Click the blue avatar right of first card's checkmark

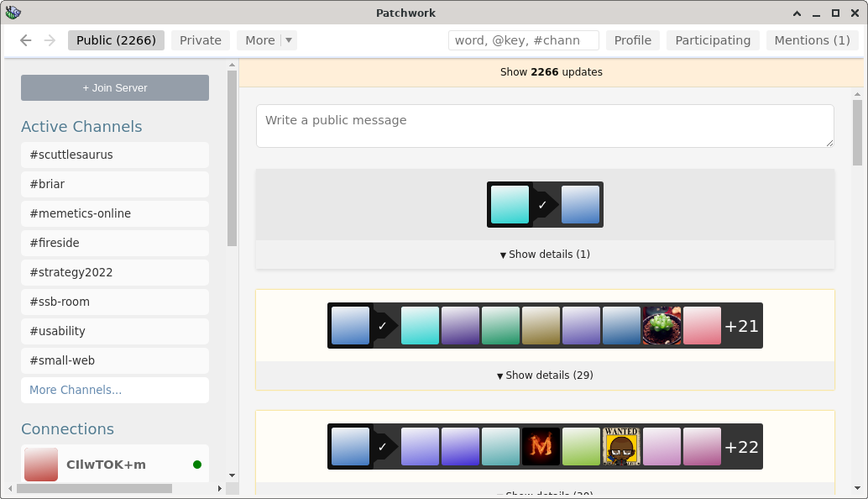(x=580, y=204)
